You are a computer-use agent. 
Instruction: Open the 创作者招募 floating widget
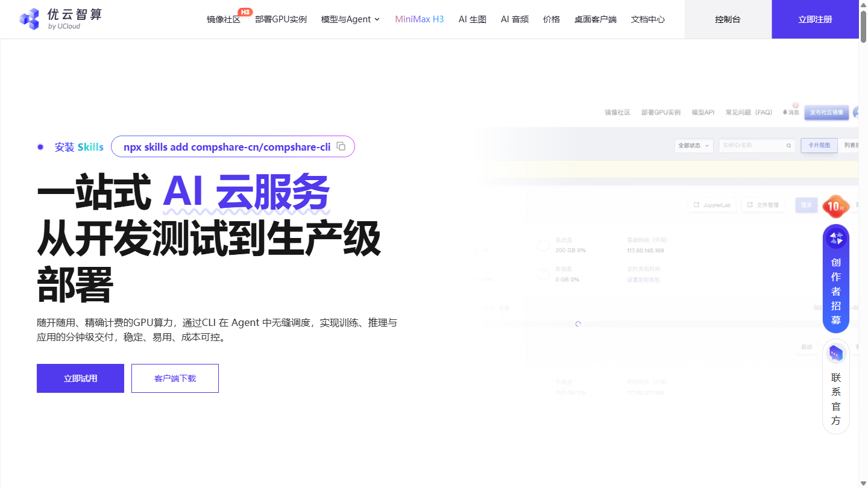point(836,278)
